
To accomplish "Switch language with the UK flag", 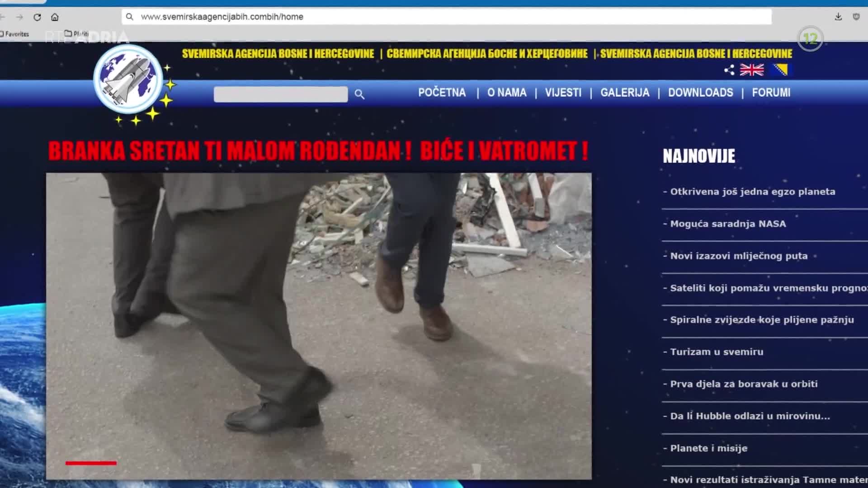I will coord(751,70).
